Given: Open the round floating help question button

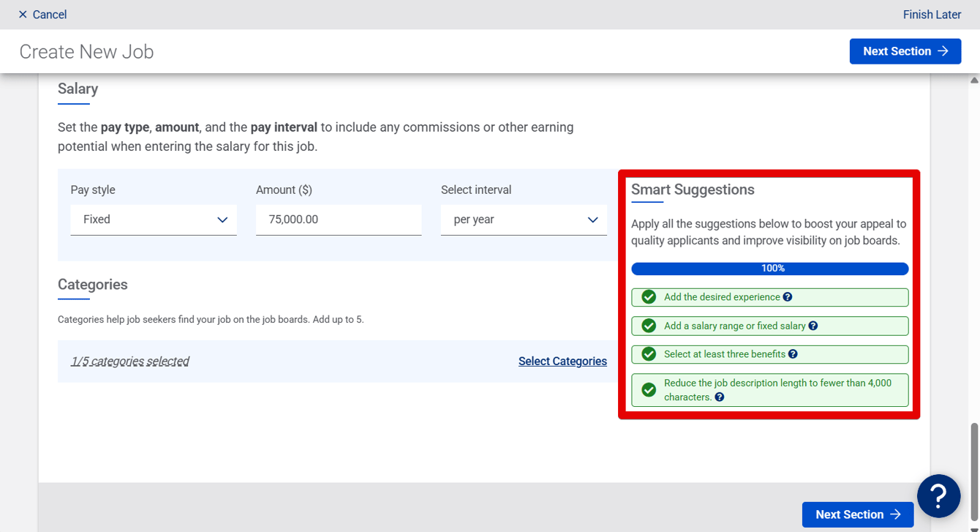Looking at the screenshot, I should [x=939, y=496].
